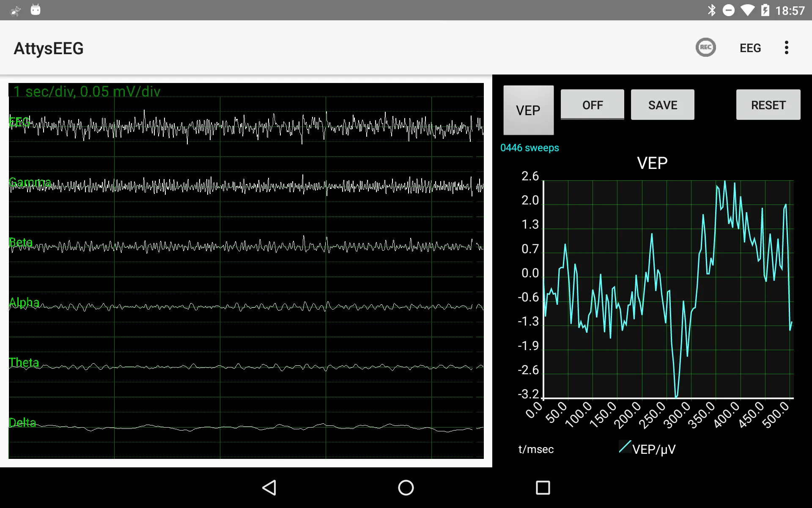Tap the Android back navigation icon
812x508 pixels.
pos(269,488)
